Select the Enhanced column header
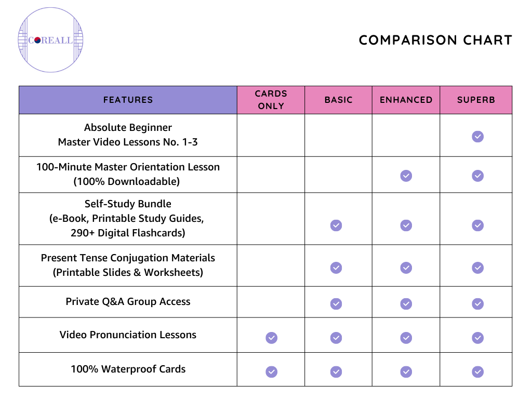The image size is (532, 399). pos(406,100)
